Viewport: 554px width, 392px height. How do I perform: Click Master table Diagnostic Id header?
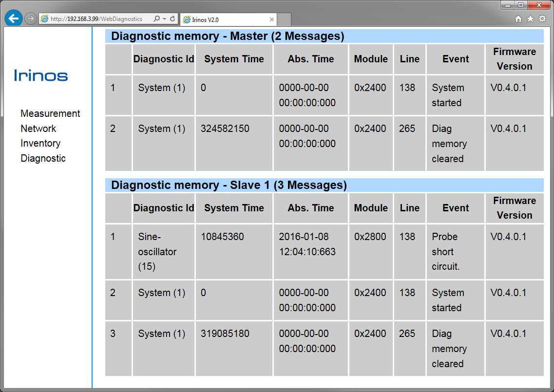coord(164,59)
